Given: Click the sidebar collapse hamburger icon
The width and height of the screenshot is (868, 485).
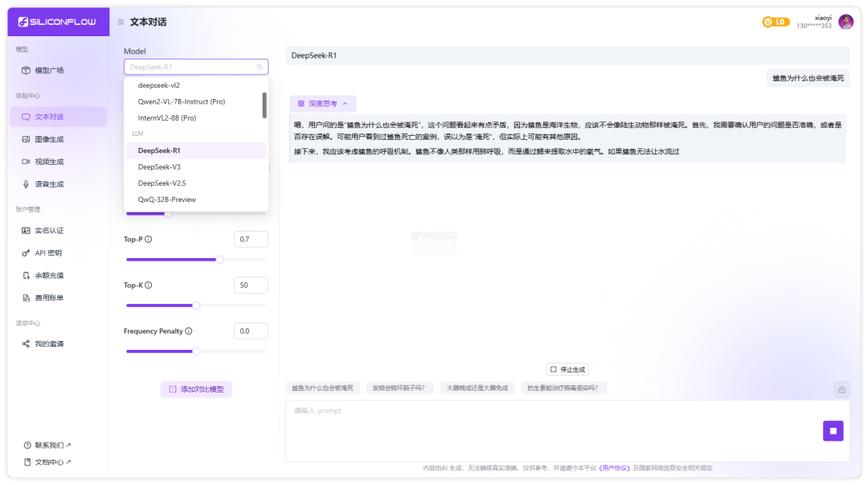Looking at the screenshot, I should [121, 22].
